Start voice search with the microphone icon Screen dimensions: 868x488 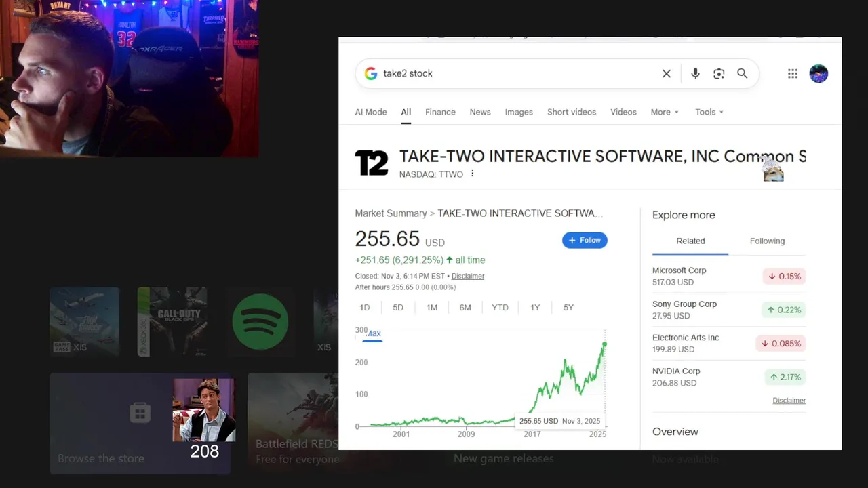[695, 73]
